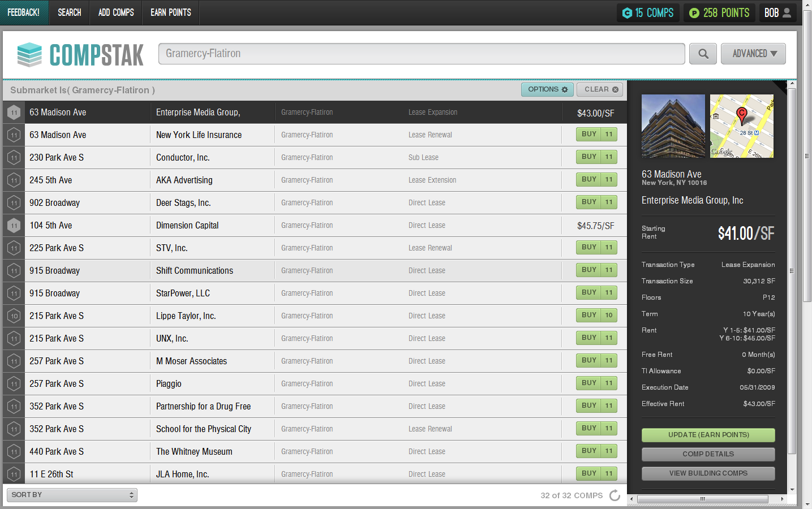Image resolution: width=812 pixels, height=509 pixels.
Task: Click hexagon icon for Dimension Capital row
Action: (x=14, y=226)
